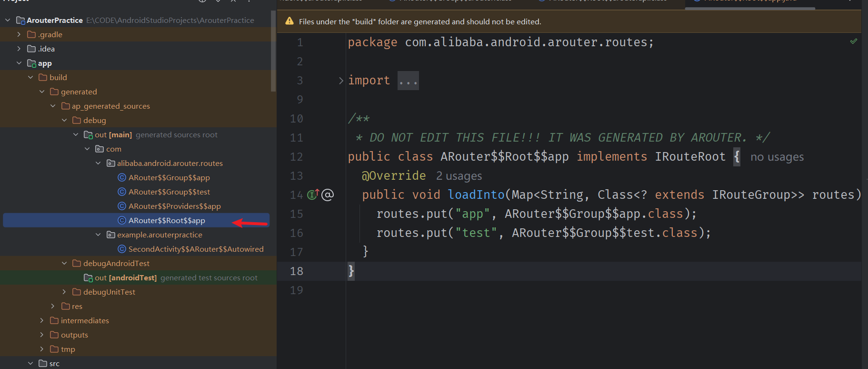
Task: Click generated folder icon
Action: (54, 92)
